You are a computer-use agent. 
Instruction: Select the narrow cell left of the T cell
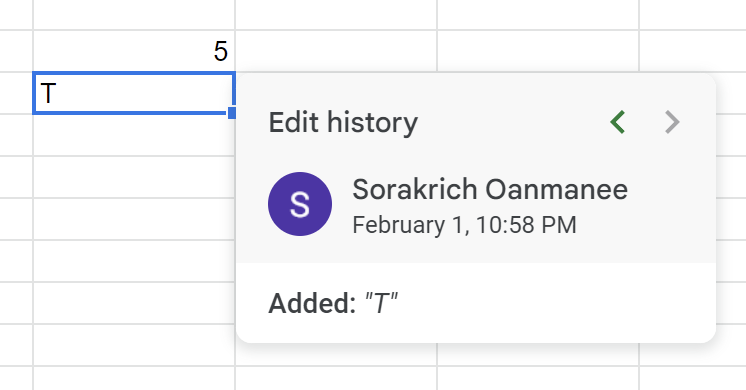(16, 93)
